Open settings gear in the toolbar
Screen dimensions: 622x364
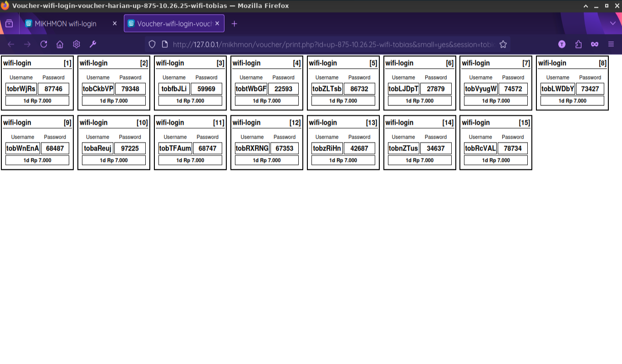76,44
